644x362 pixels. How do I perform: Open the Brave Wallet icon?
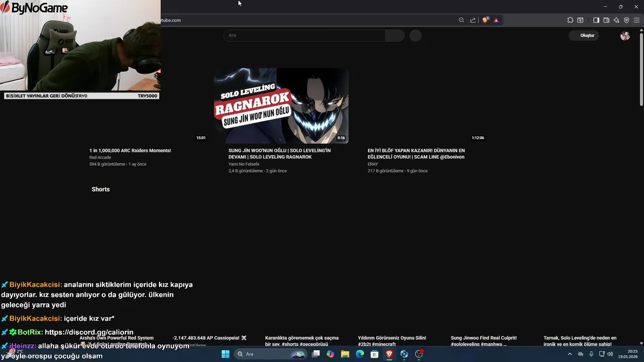(606, 20)
